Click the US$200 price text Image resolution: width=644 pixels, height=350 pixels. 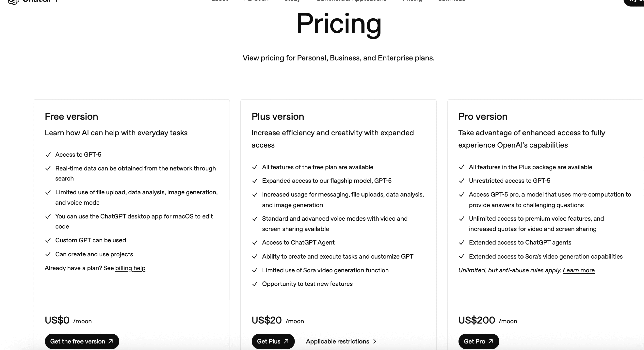click(476, 320)
